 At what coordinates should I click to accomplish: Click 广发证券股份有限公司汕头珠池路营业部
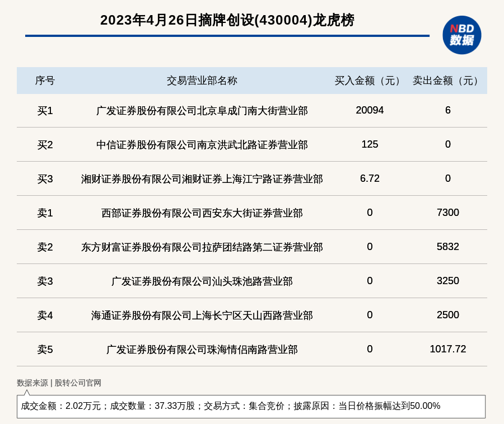[x=202, y=281]
